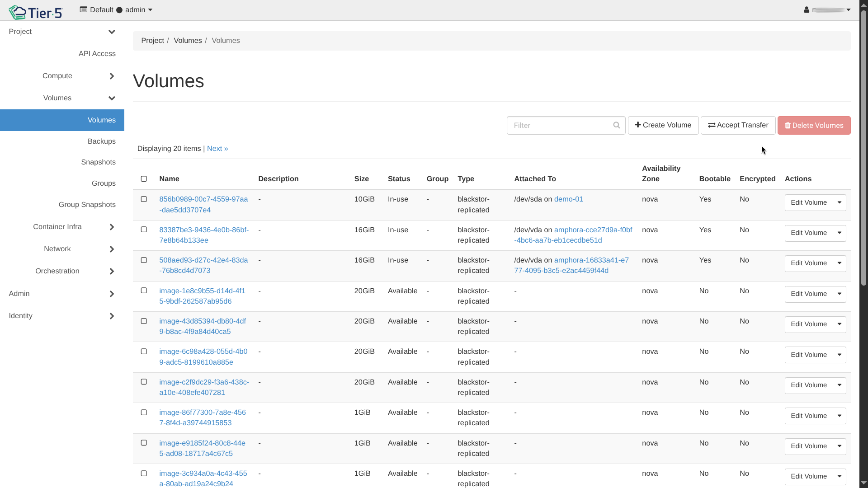Screen dimensions: 868x488
Task: Click the search magnifier icon in Filter
Action: point(617,125)
